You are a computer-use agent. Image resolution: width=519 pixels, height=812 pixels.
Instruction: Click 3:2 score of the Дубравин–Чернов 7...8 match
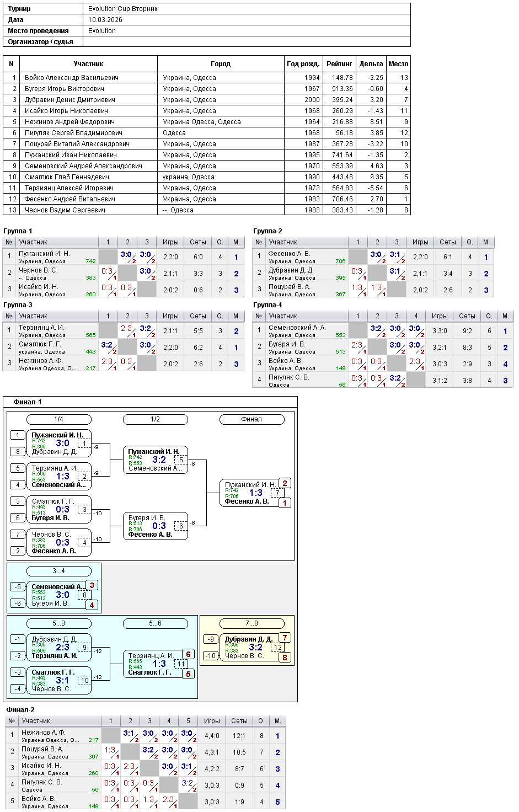click(x=255, y=648)
